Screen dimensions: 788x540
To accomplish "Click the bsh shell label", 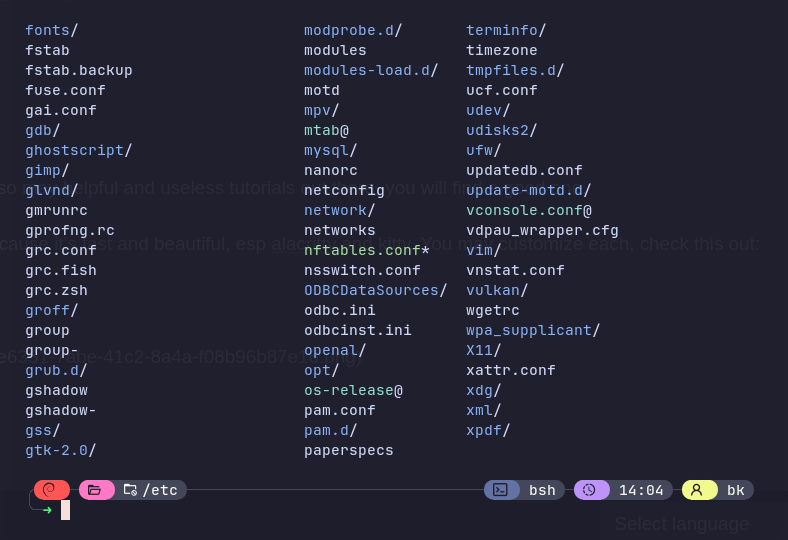I will click(542, 490).
